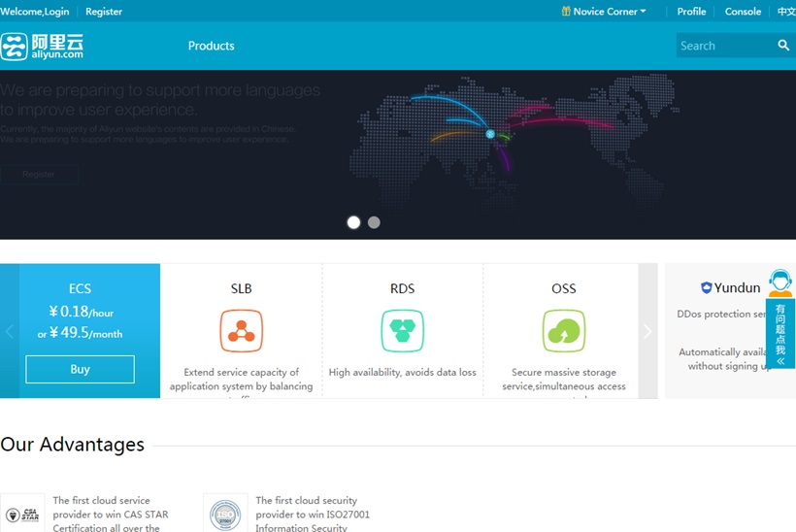Click the gift icon beside Novice Corner
The width and height of the screenshot is (796, 532).
(566, 12)
